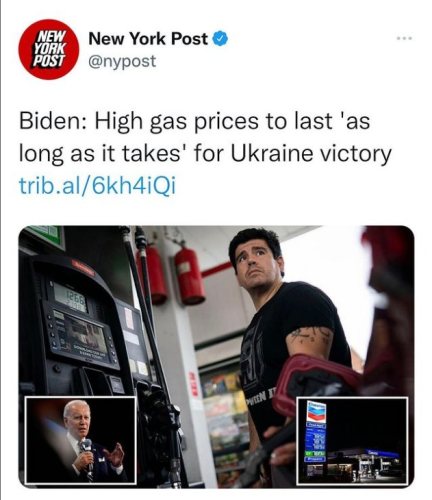The height and width of the screenshot is (500, 432).
Task: Open the New York Post display name
Action: pyautogui.click(x=148, y=39)
